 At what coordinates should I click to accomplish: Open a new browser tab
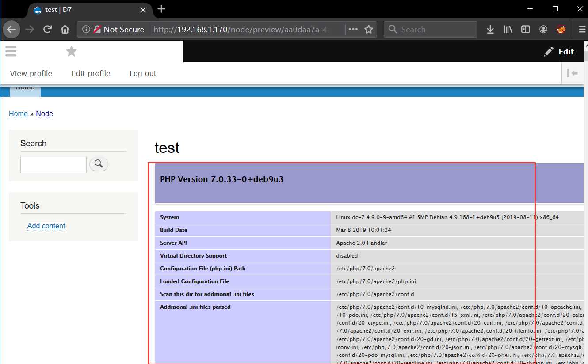pos(161,9)
